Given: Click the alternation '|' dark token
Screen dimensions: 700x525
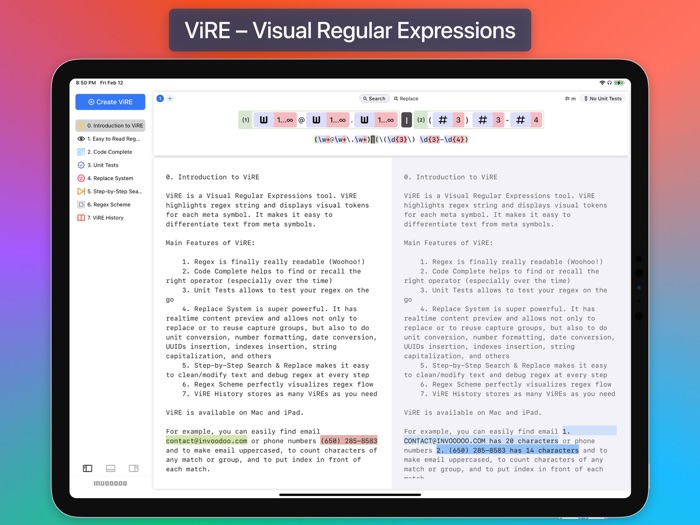Looking at the screenshot, I should point(407,120).
